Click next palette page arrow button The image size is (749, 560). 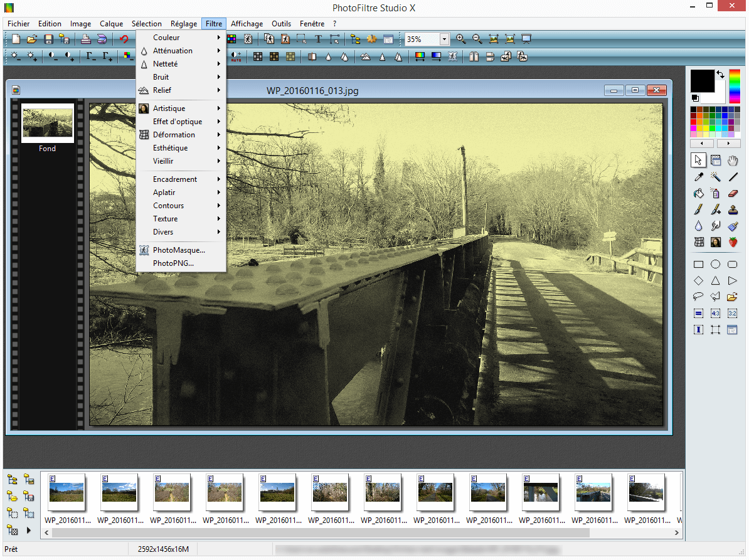tap(728, 144)
